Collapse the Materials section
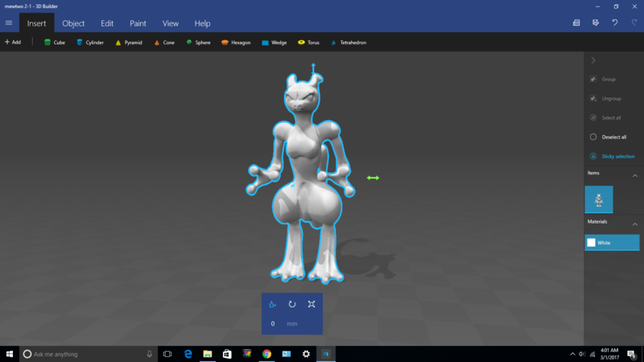 tap(635, 224)
